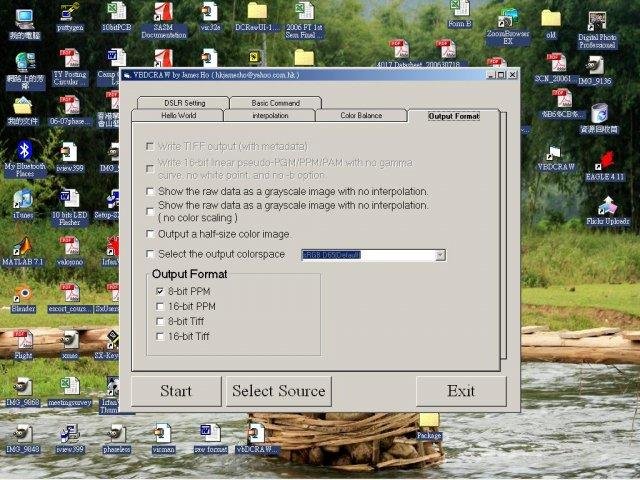Launch MATLAB 7.1 shortcut
The image size is (640, 480).
pos(23,251)
